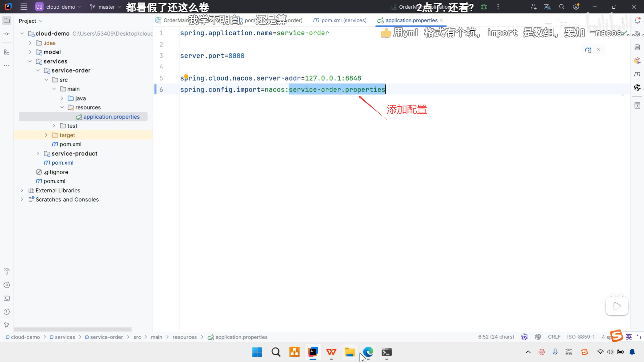Open the Problems tool window icon
The image size is (644, 362).
(x=7, y=312)
